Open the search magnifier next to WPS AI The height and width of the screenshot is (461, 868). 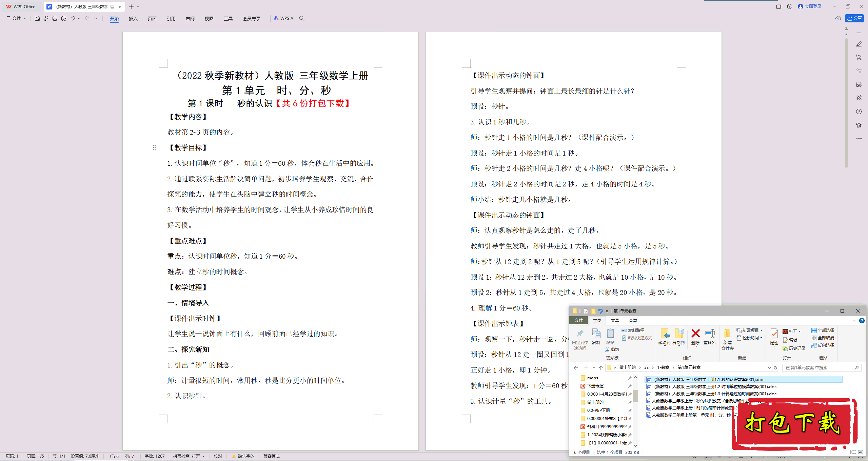click(x=302, y=18)
